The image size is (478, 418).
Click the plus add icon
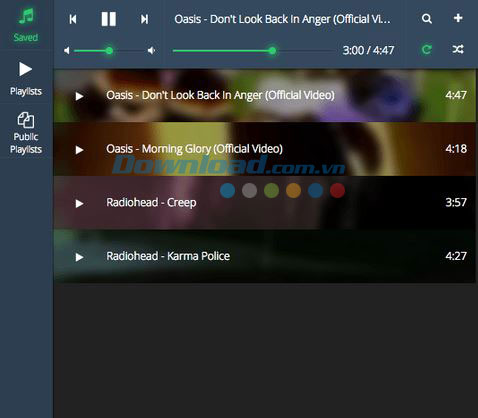(458, 18)
